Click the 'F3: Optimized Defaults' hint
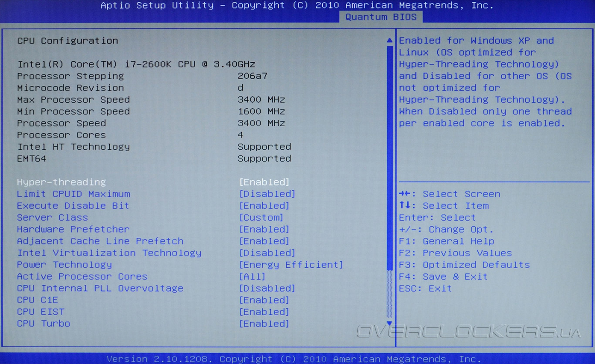Viewport: 595px width, 364px height. (x=464, y=264)
